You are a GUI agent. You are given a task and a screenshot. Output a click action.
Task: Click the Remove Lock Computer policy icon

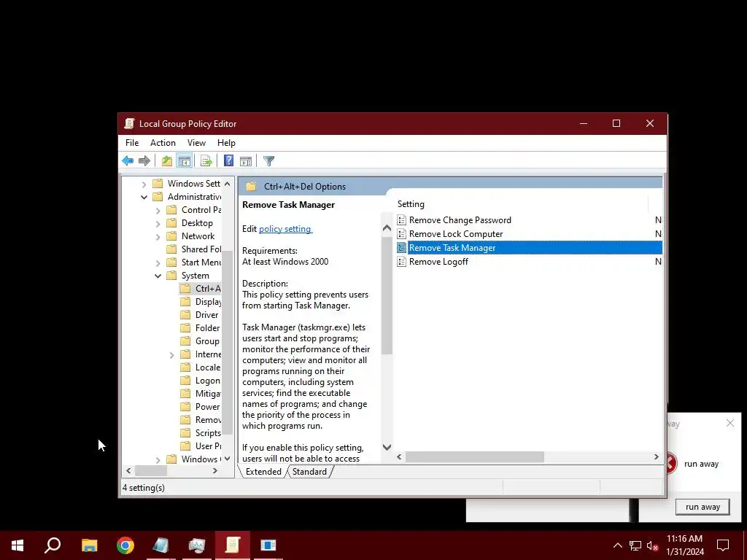(x=402, y=234)
